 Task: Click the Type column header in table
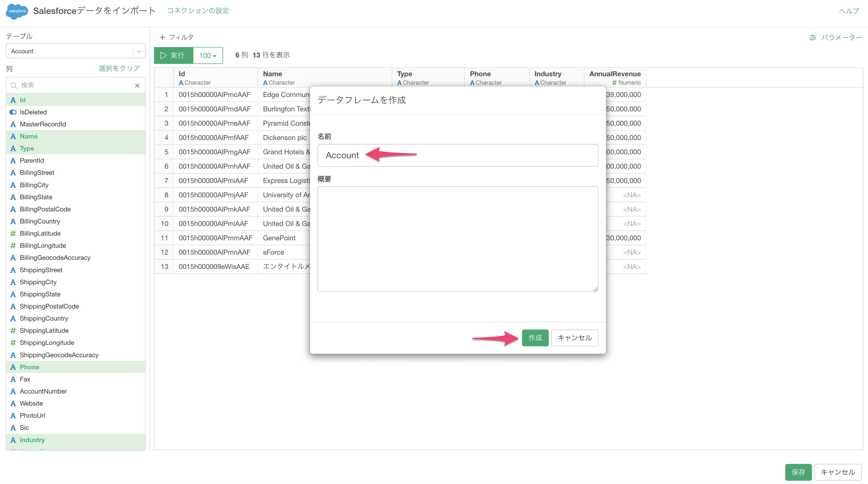(x=428, y=78)
